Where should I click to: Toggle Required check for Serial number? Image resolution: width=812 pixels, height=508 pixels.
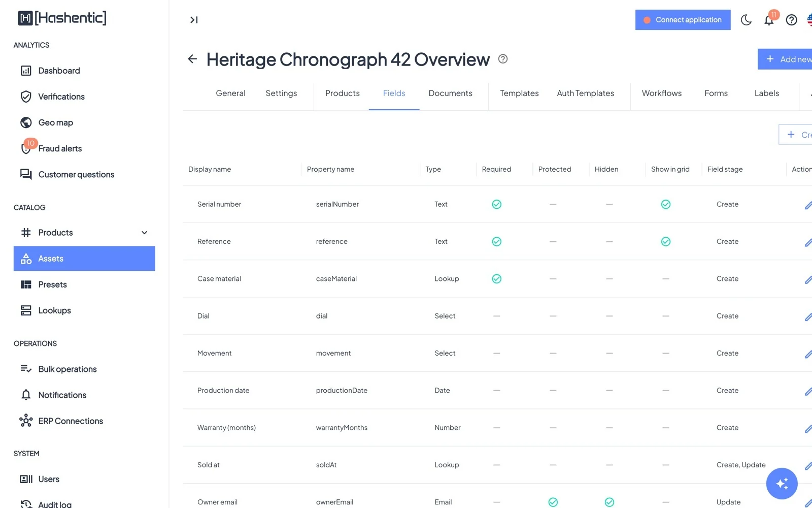click(496, 204)
